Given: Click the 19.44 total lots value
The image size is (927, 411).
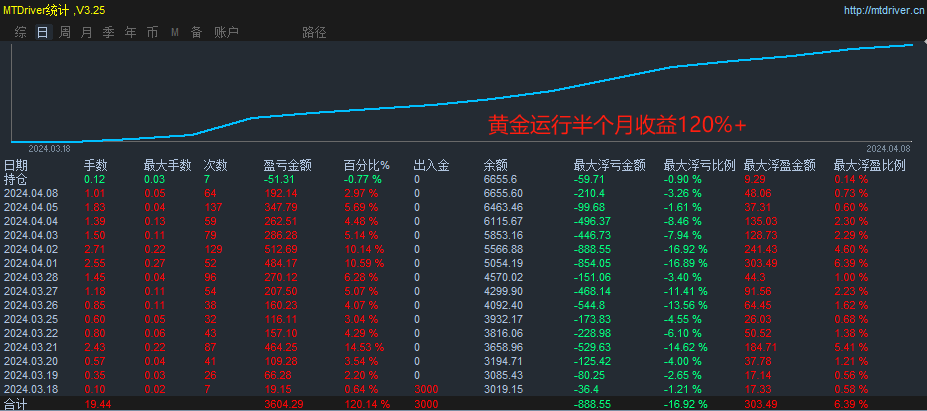Looking at the screenshot, I should click(96, 404).
